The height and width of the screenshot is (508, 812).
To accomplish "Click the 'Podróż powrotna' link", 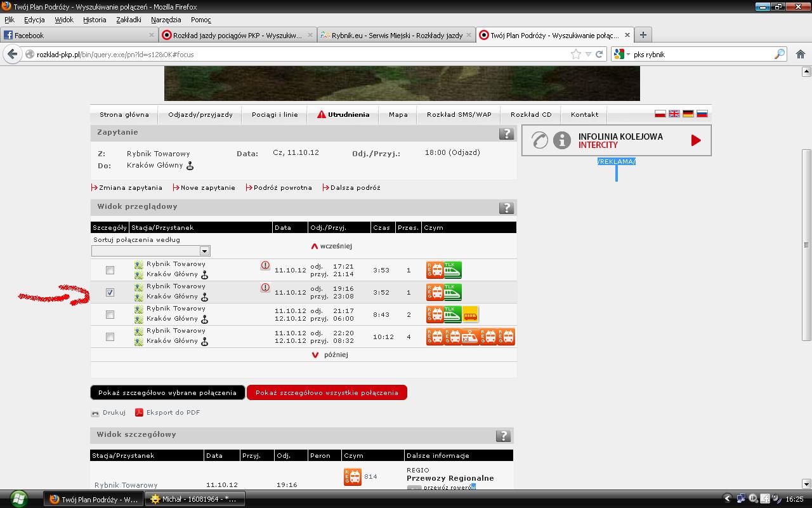I will click(282, 188).
